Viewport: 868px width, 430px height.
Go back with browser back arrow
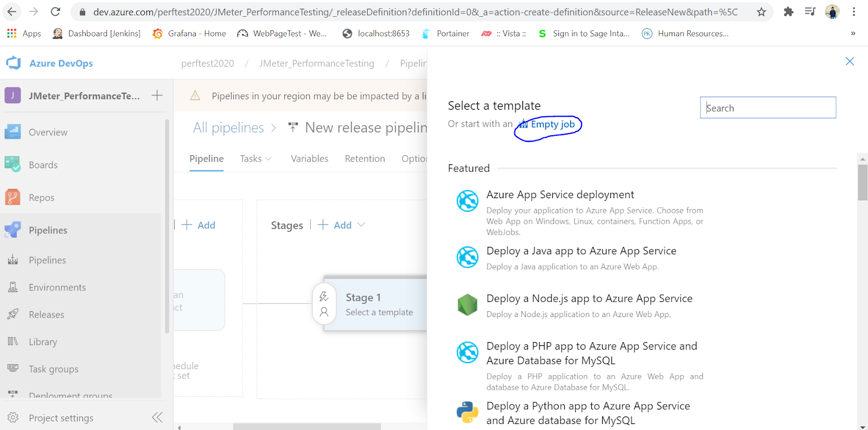12,11
